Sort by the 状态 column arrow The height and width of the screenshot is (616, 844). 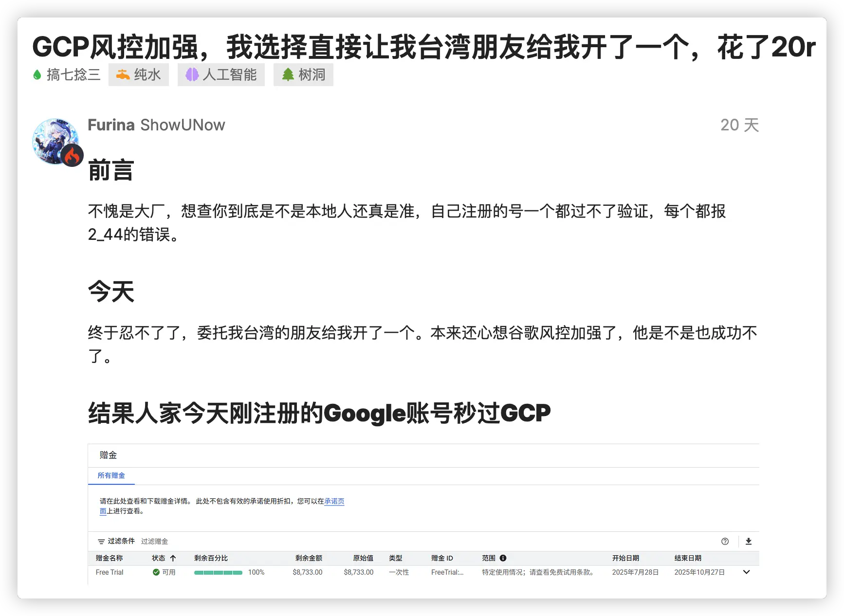pyautogui.click(x=173, y=558)
